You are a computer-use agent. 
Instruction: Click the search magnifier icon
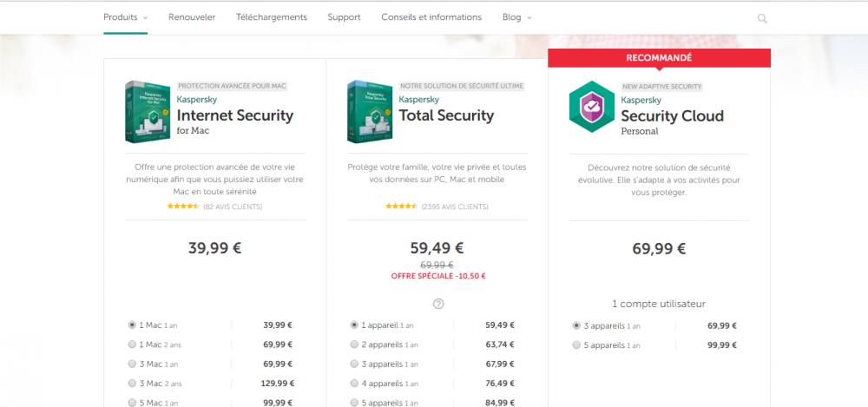762,18
